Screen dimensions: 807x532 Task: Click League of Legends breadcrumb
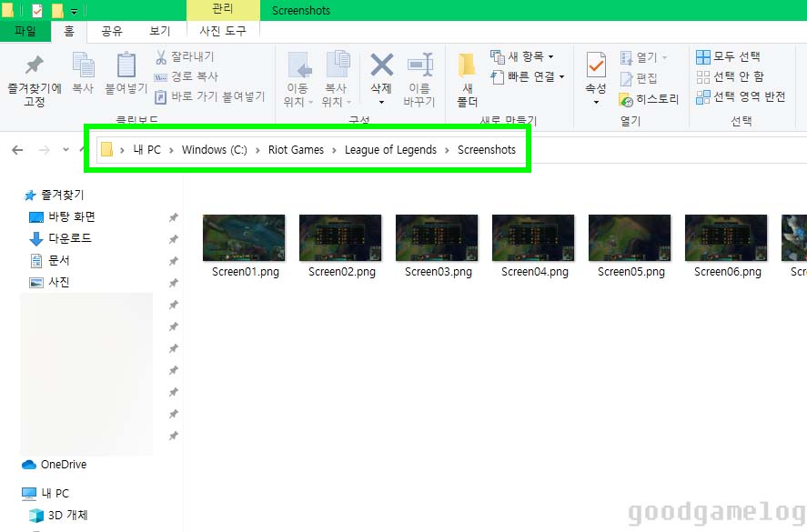pos(390,150)
